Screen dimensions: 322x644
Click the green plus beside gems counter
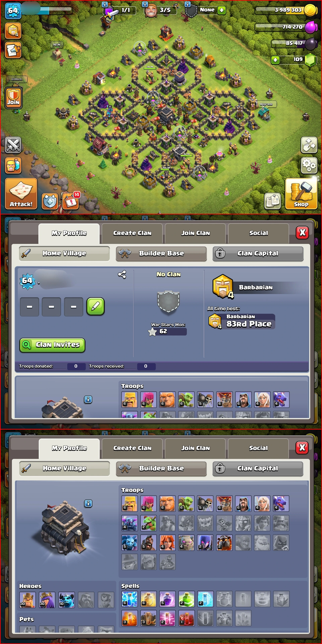point(275,60)
